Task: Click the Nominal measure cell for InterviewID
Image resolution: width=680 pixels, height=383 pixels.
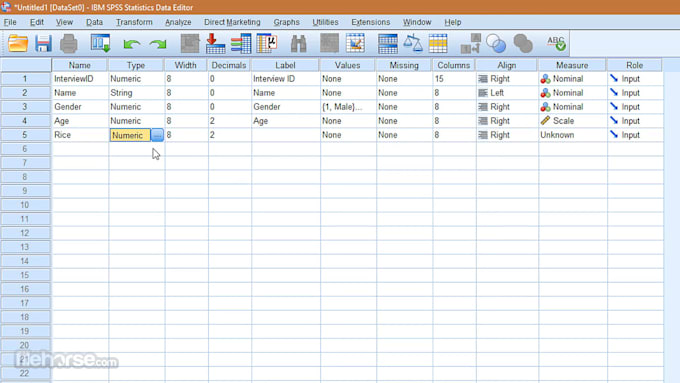Action: coord(572,79)
